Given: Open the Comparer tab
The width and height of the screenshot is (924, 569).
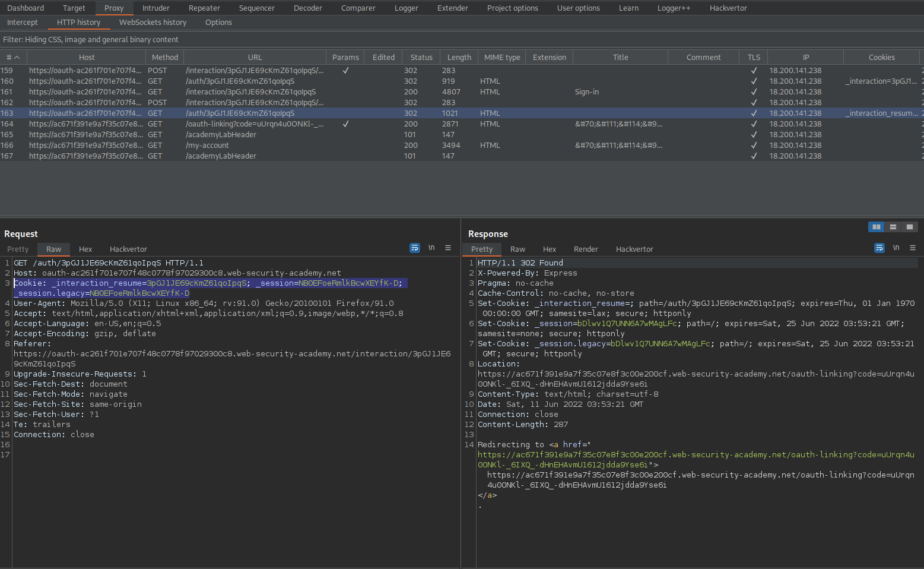Looking at the screenshot, I should click(358, 8).
